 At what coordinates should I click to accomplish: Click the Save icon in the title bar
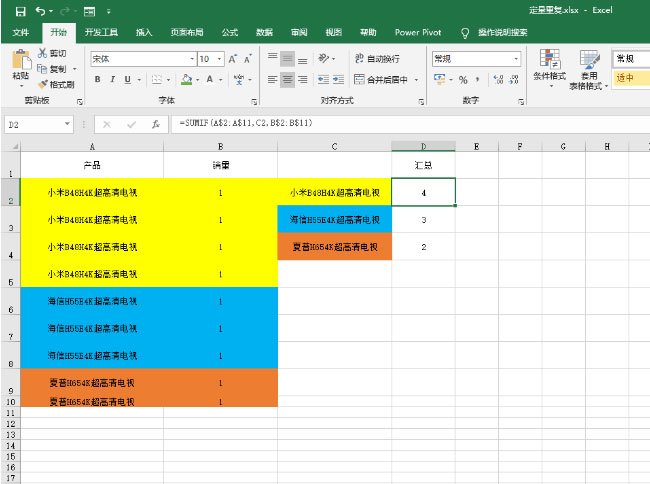pyautogui.click(x=20, y=11)
